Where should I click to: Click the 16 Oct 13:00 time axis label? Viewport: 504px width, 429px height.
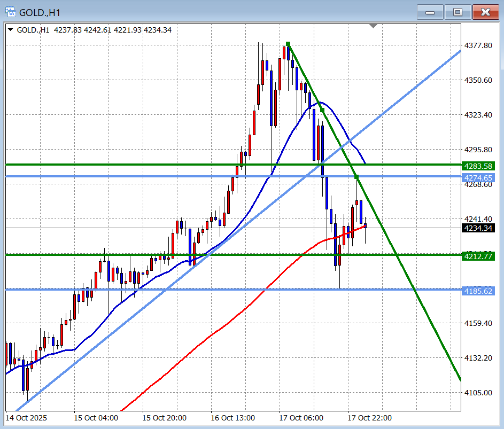[x=232, y=417]
